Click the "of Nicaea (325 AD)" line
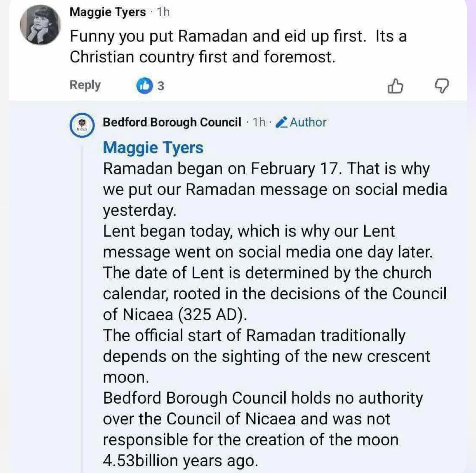 click(x=175, y=315)
